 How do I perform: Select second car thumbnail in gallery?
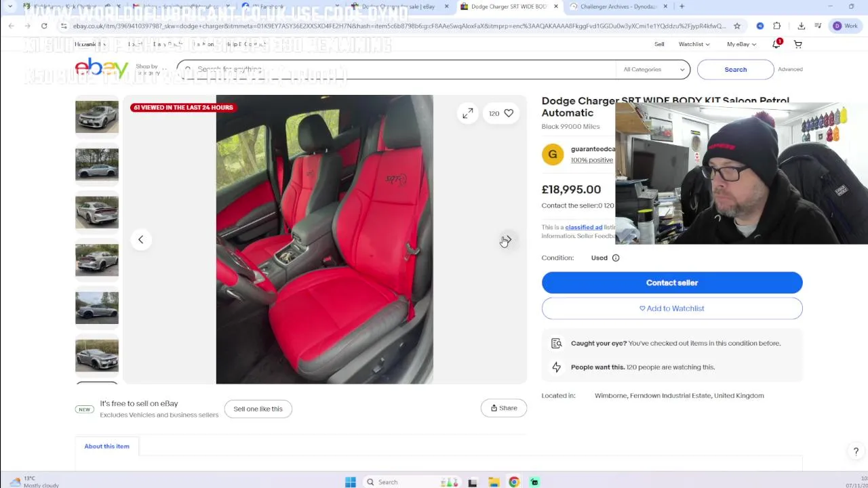pos(97,165)
